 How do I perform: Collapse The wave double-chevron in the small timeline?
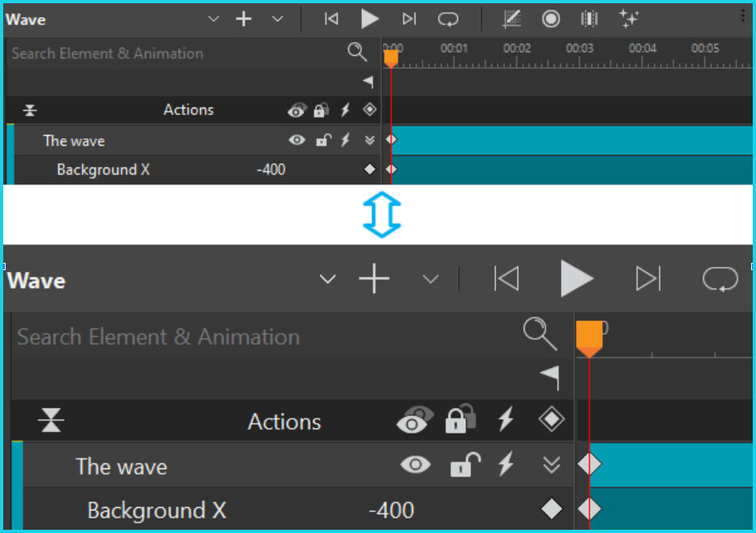[369, 140]
